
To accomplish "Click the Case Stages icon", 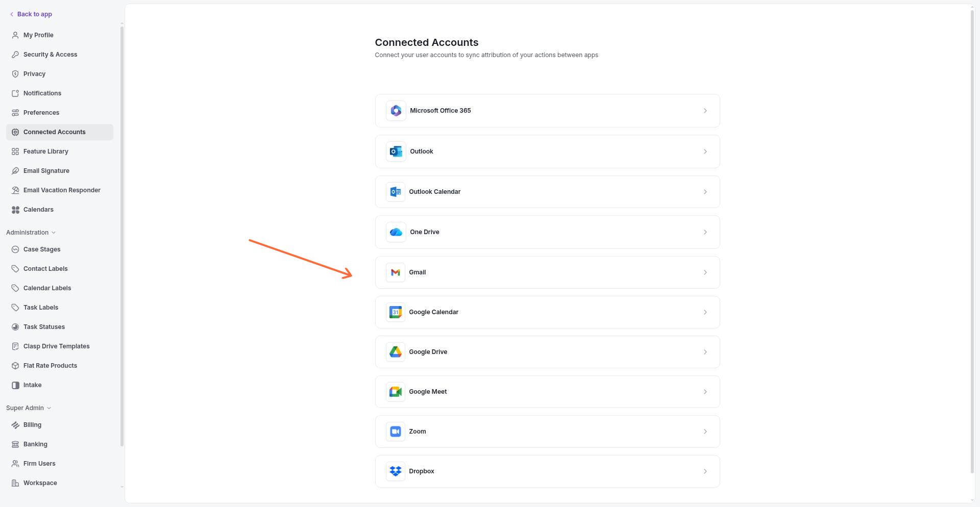I will click(15, 249).
